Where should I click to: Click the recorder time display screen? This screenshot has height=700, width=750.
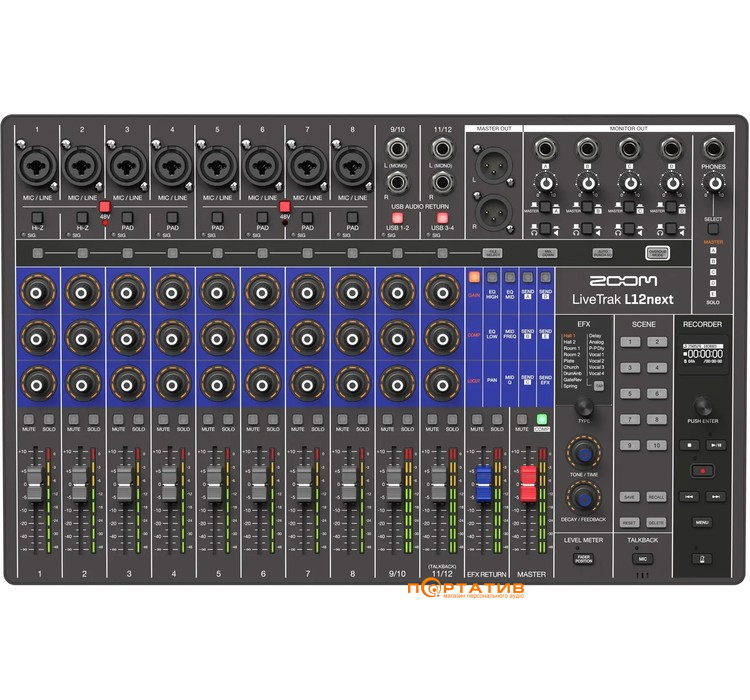[703, 354]
